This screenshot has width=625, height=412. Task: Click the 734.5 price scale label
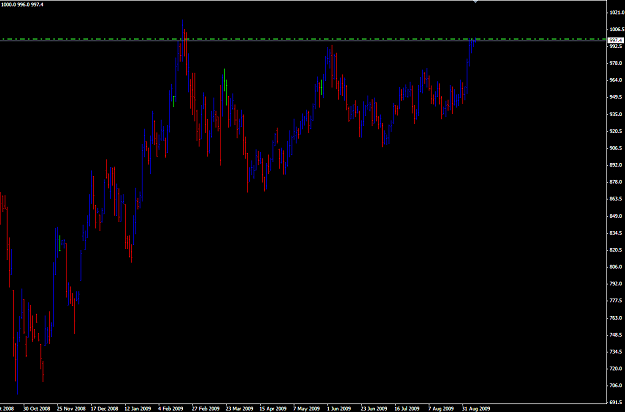coord(616,352)
